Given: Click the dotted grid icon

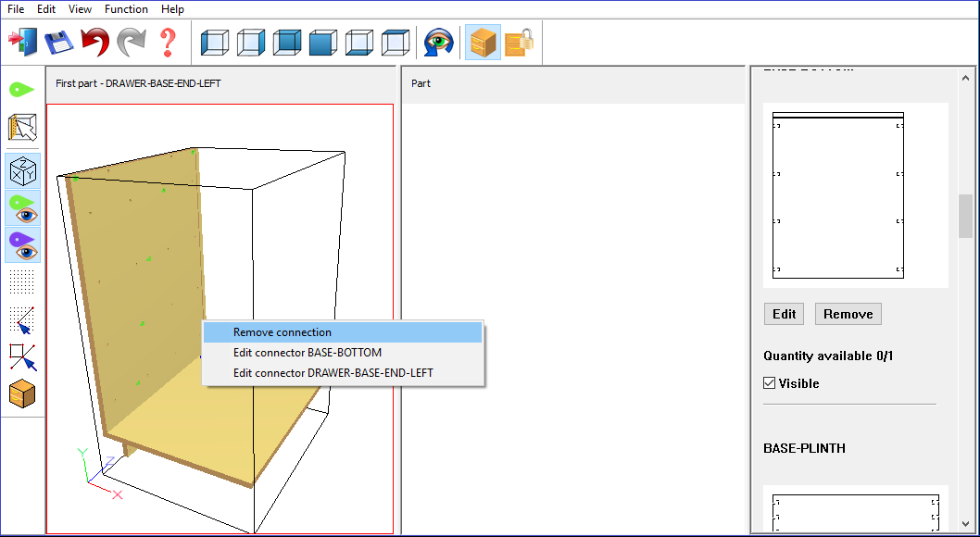Looking at the screenshot, I should pyautogui.click(x=22, y=282).
